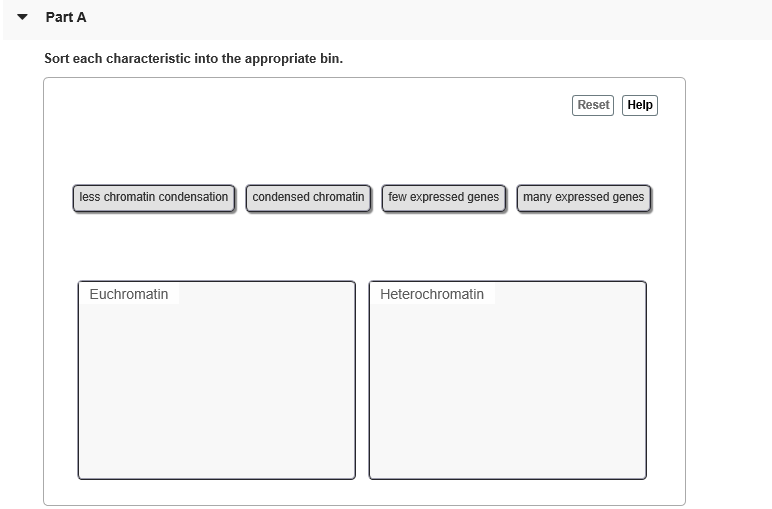The width and height of the screenshot is (772, 509).
Task: Pick the 'few expressed genes' tile
Action: pyautogui.click(x=444, y=198)
